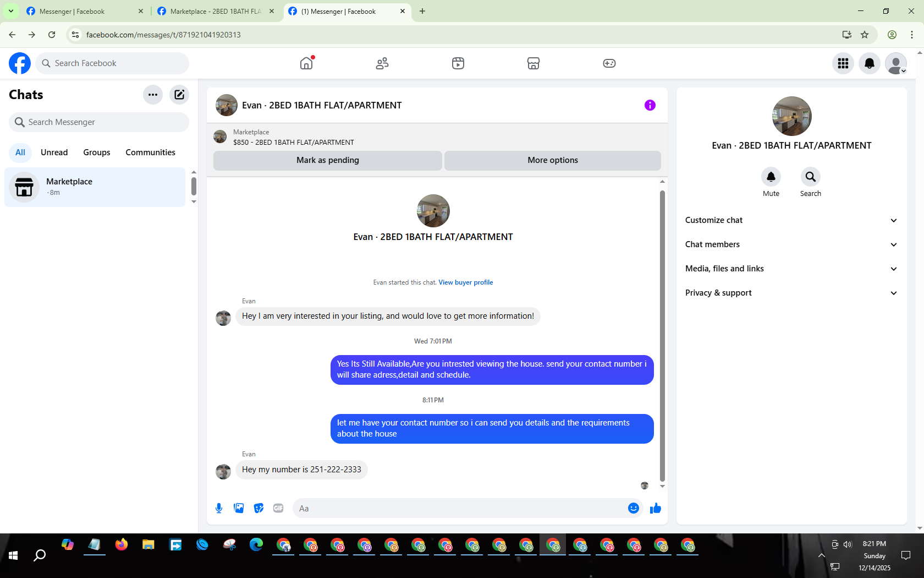Attach a photo with image icon
The width and height of the screenshot is (924, 578).
(x=239, y=508)
